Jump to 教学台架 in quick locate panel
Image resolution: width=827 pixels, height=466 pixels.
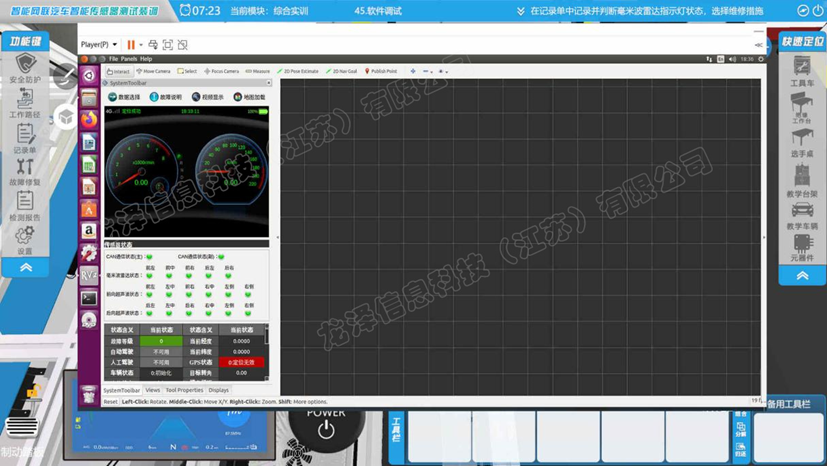802,180
